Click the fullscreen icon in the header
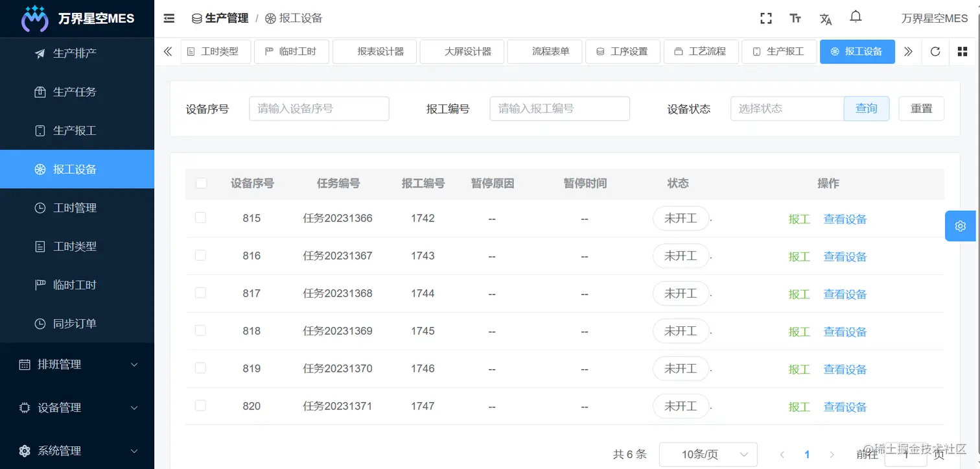 pyautogui.click(x=765, y=18)
